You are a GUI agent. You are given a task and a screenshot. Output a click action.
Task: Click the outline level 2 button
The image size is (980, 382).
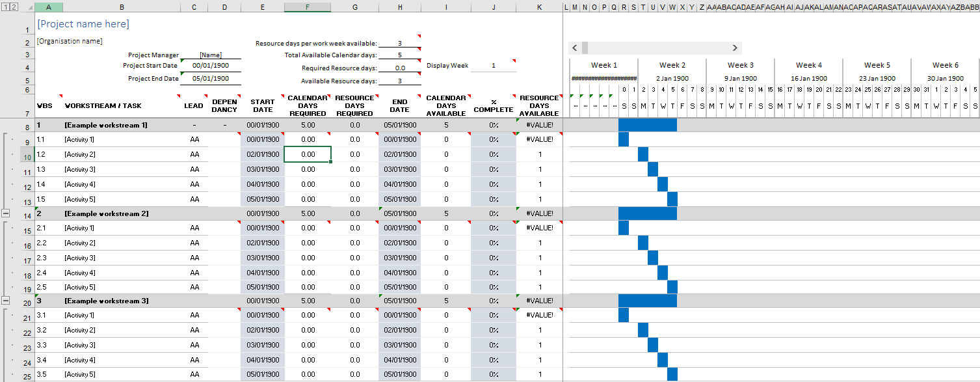[x=13, y=7]
